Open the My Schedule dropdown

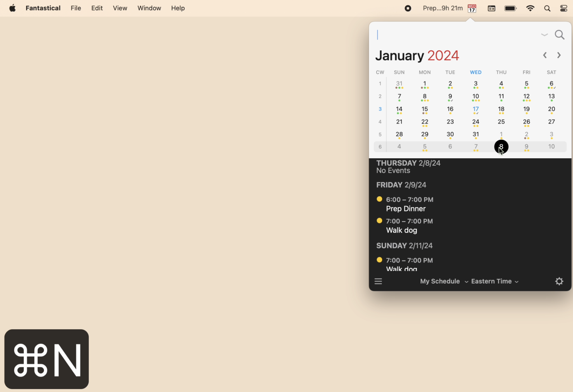444,281
